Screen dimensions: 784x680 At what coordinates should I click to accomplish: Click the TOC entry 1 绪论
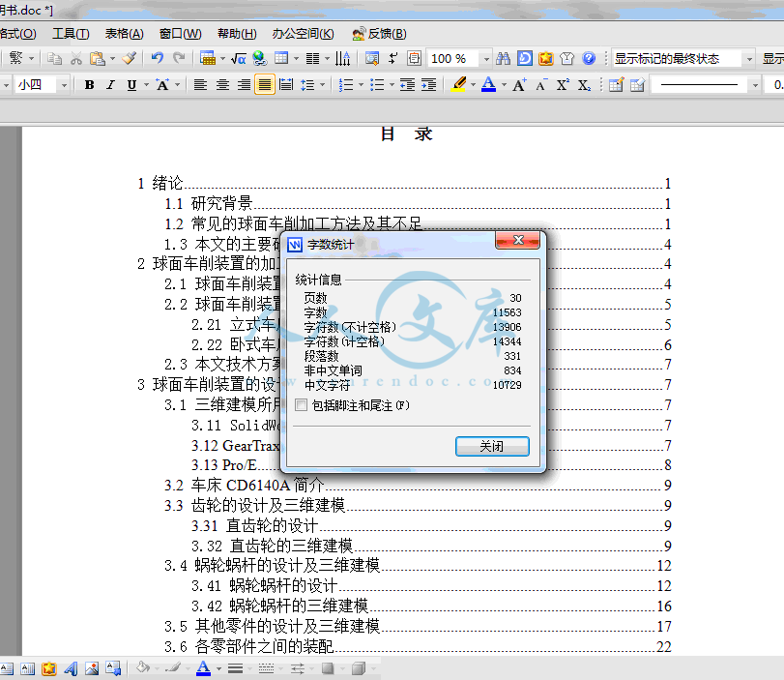[160, 183]
